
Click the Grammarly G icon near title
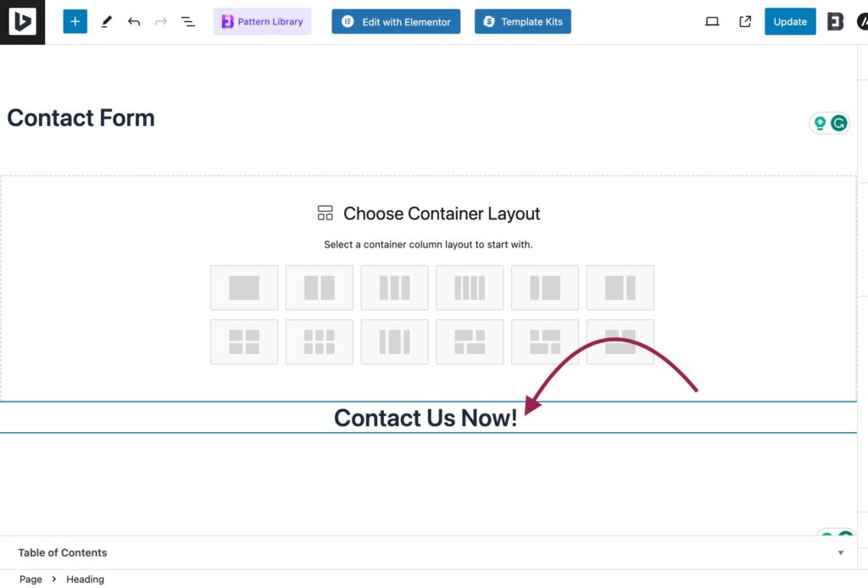coord(838,123)
